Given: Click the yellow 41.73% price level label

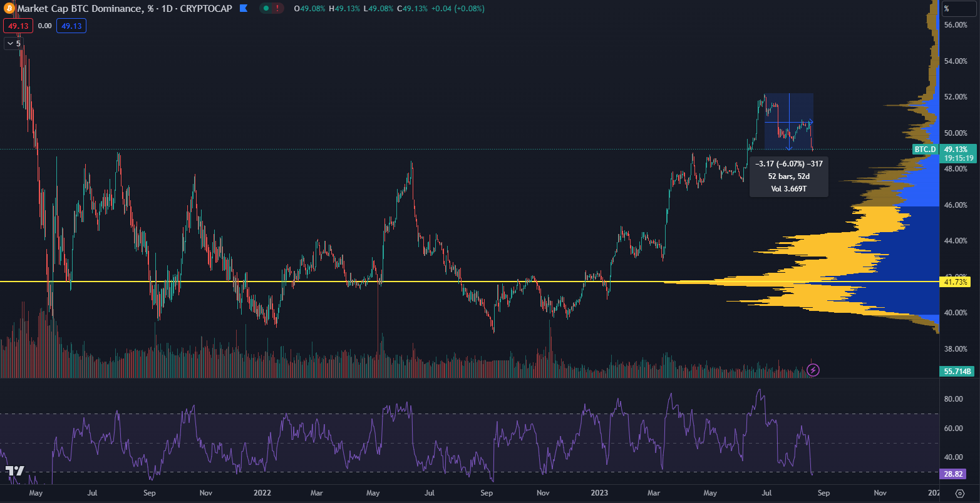Looking at the screenshot, I should pyautogui.click(x=956, y=283).
